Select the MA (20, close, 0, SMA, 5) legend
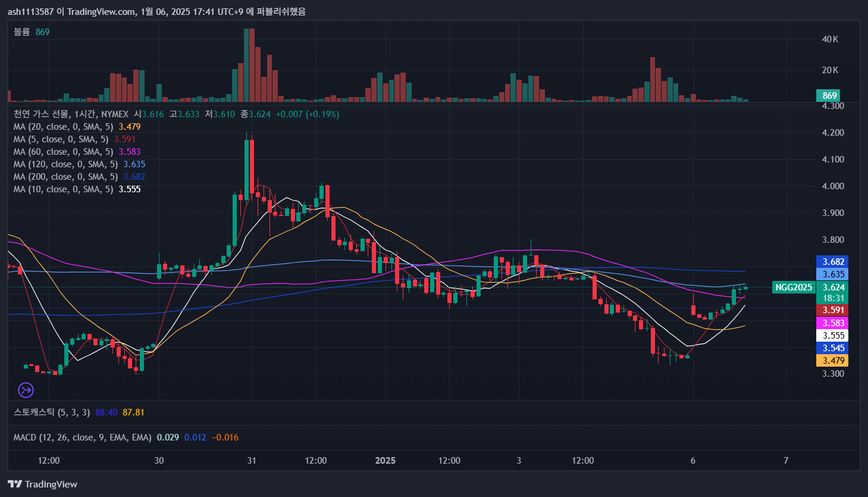The height and width of the screenshot is (497, 868). coord(63,127)
